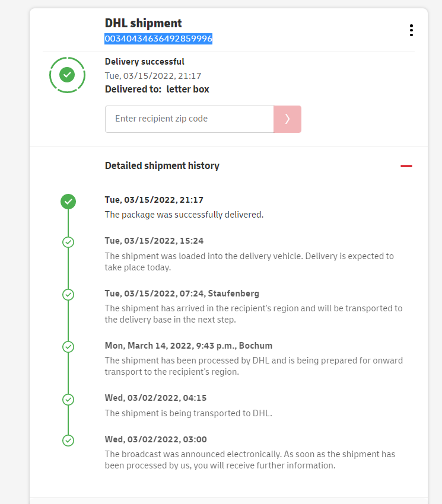Click the 'Delivered to: letter box' text
The image size is (442, 504).
coord(157,90)
